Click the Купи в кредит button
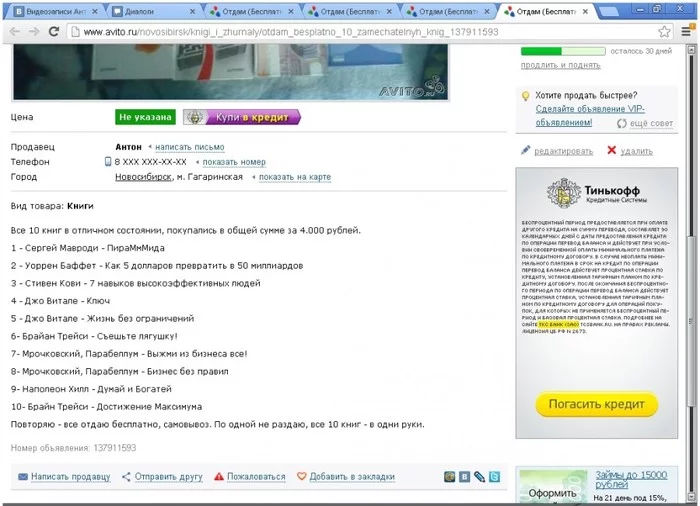The image size is (700, 506). coord(242,117)
